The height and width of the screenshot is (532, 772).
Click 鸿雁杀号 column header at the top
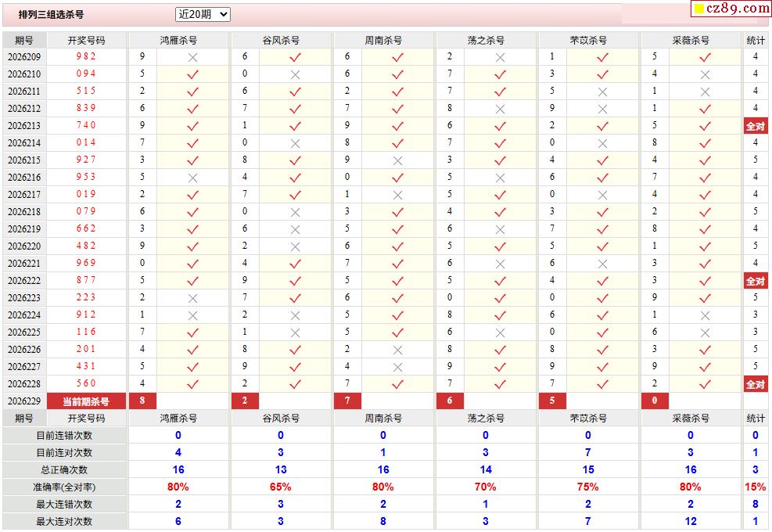[x=178, y=41]
